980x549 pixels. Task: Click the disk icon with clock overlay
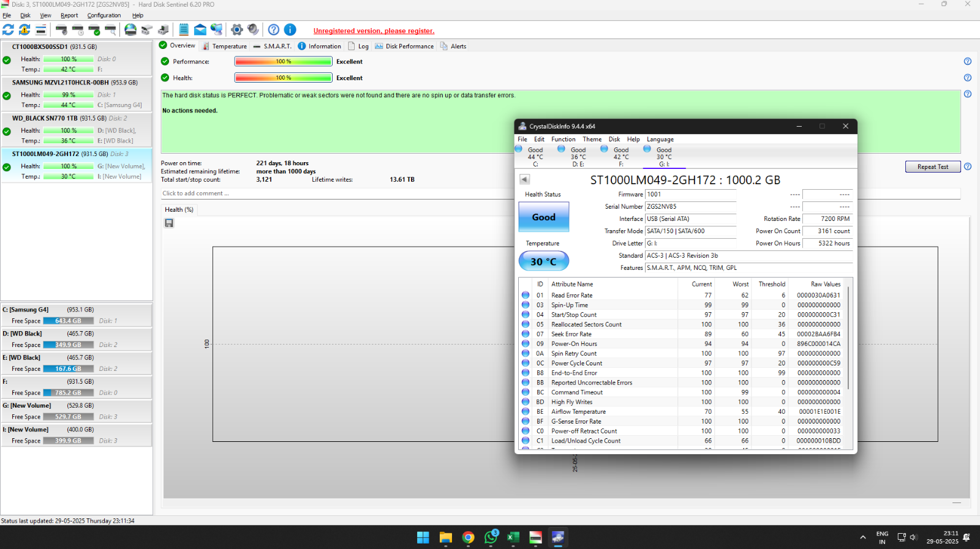click(x=78, y=29)
